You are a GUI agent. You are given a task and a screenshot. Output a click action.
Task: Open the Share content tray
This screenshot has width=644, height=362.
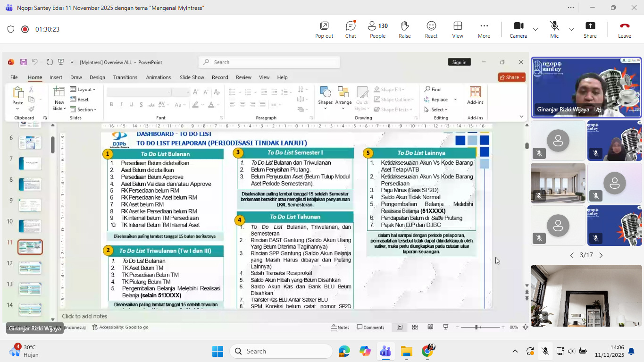point(590,29)
